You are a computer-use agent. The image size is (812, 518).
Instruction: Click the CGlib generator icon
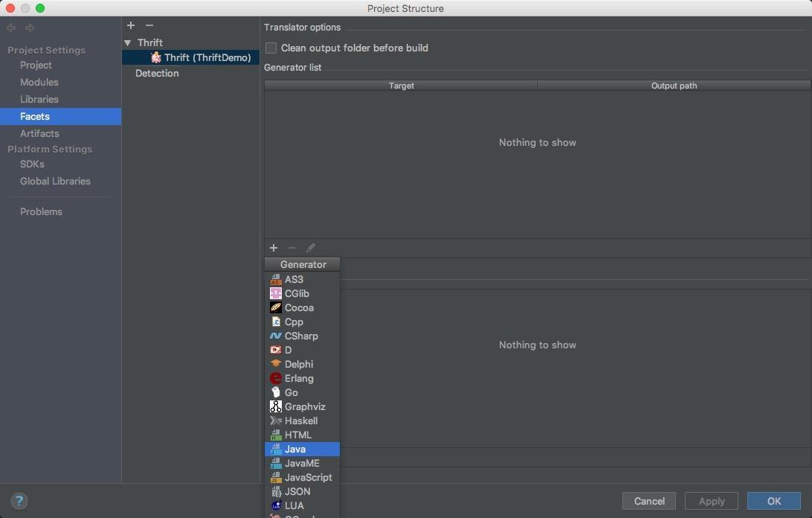[x=275, y=293]
